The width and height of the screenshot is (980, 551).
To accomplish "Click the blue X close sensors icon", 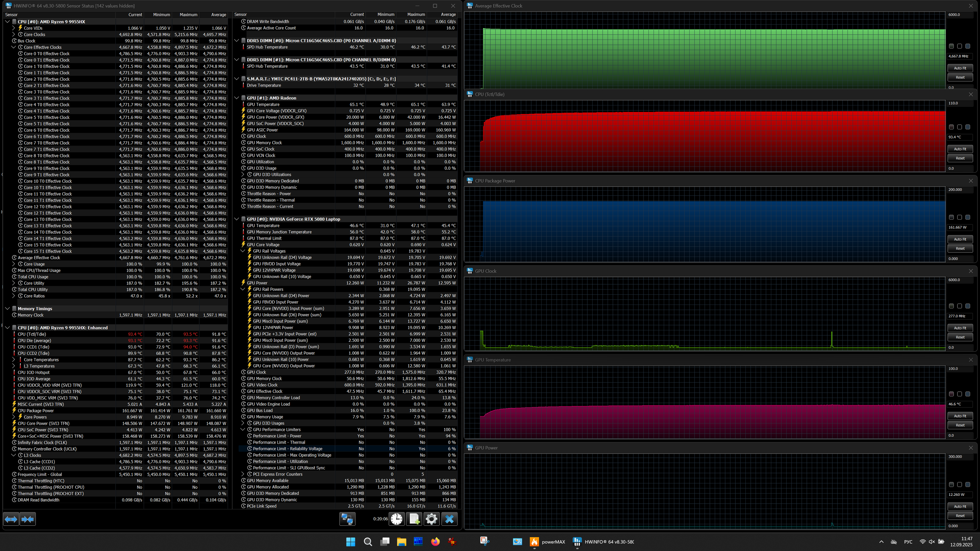I will (449, 519).
